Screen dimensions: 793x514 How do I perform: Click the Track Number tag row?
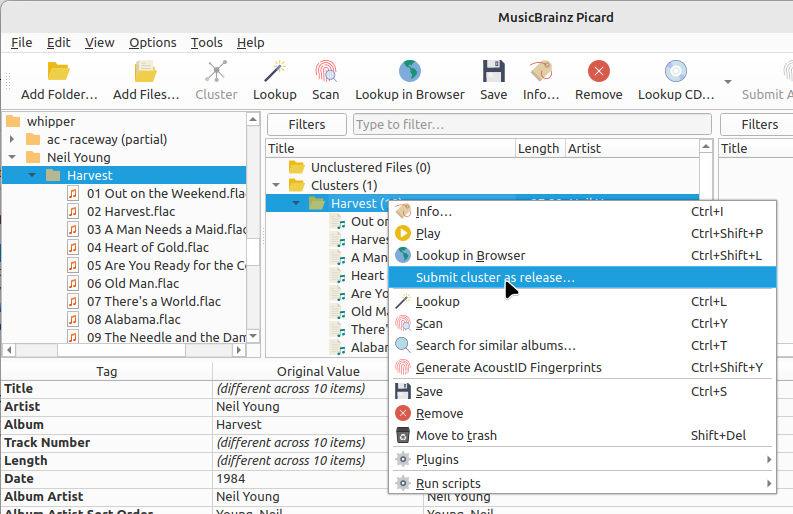click(x=106, y=443)
